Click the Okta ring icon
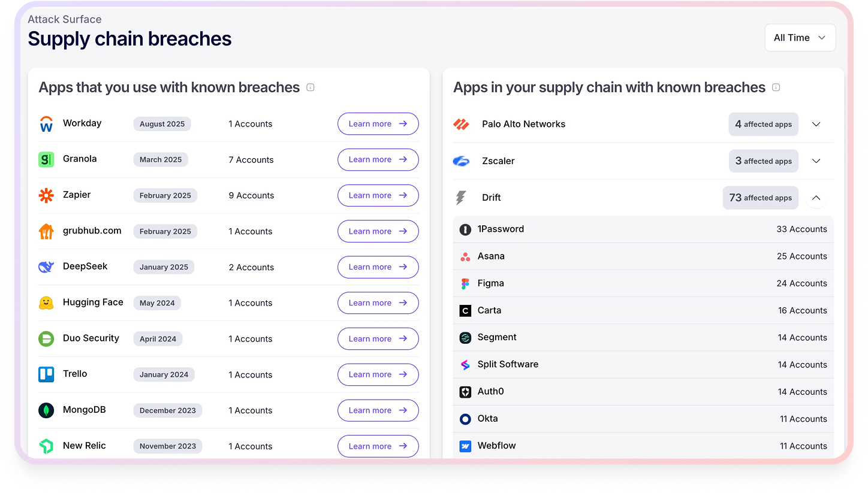This screenshot has height=493, width=868. click(465, 419)
